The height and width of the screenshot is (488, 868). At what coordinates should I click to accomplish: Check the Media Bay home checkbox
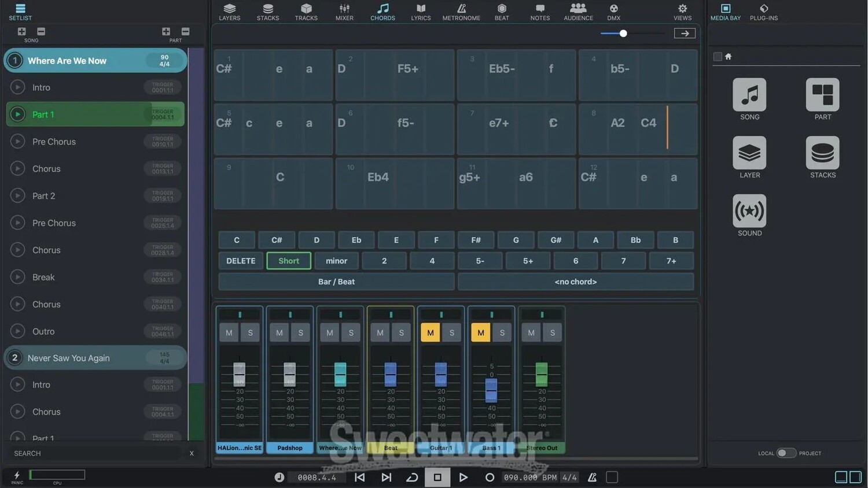pyautogui.click(x=718, y=57)
